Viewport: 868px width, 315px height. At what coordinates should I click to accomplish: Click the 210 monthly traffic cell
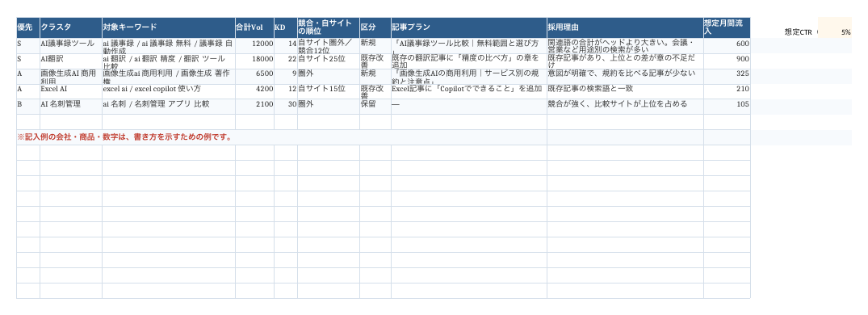pos(727,92)
